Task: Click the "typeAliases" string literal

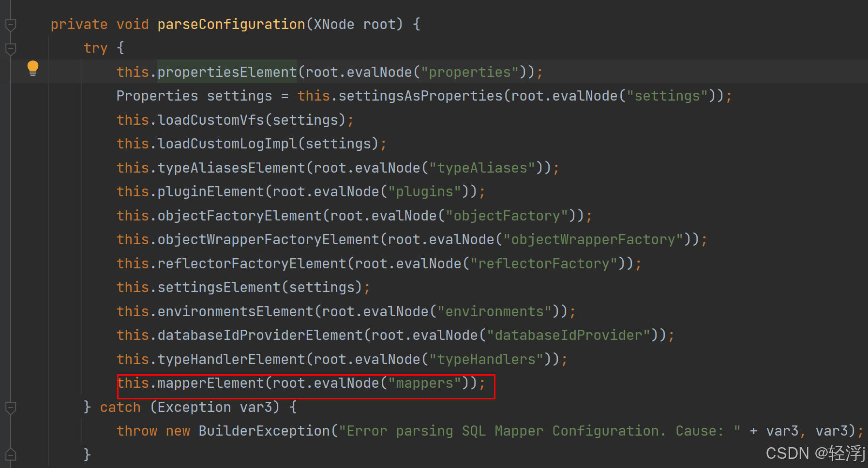Action: click(x=482, y=168)
